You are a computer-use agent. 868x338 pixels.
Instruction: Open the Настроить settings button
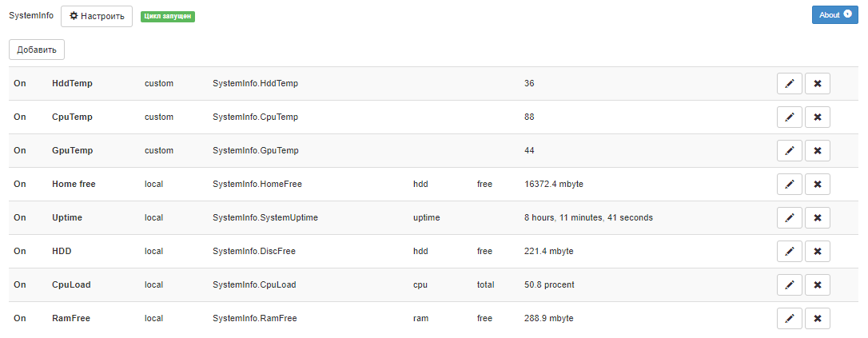click(97, 16)
